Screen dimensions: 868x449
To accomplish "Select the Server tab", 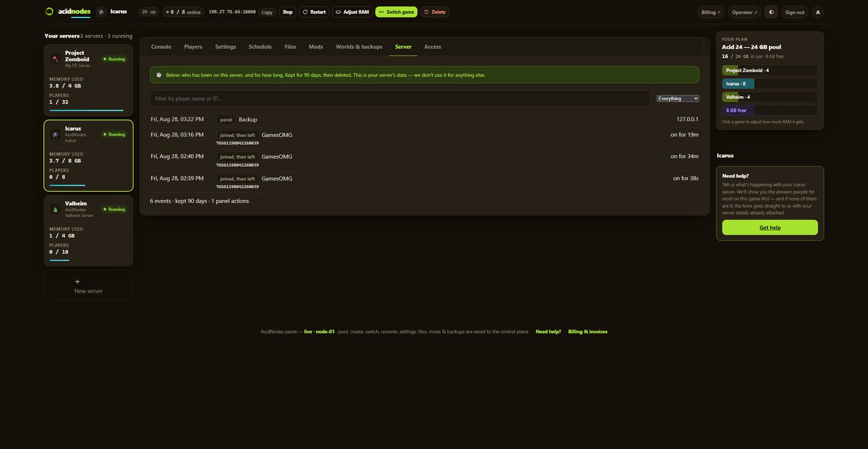I will point(403,47).
